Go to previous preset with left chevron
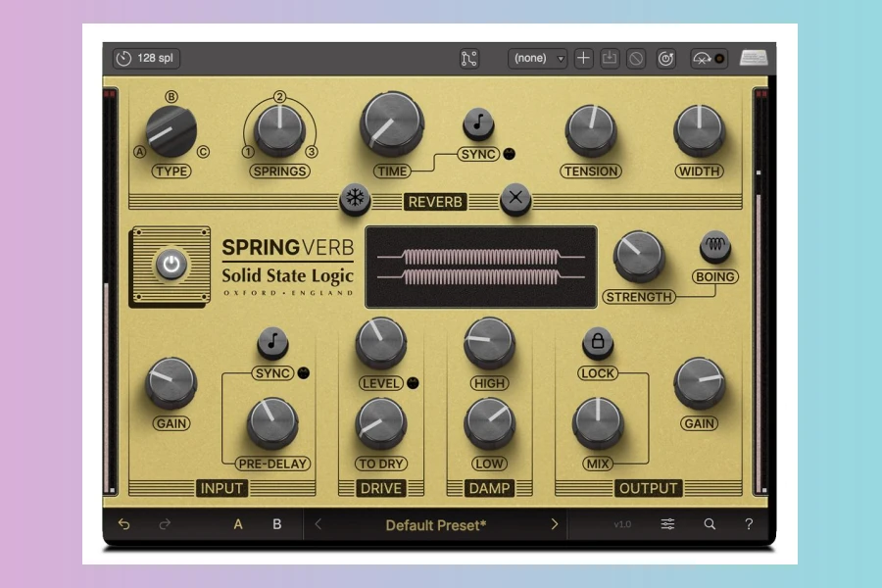 tap(318, 524)
